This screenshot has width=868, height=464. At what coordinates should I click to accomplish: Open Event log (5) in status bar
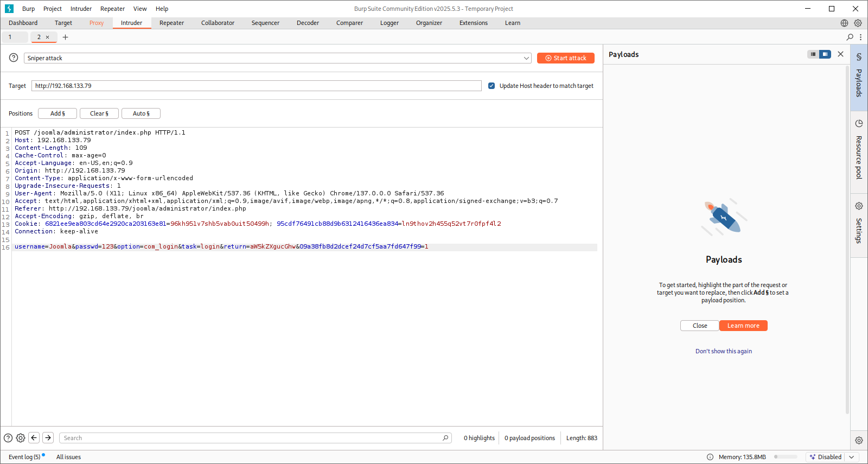[24, 457]
